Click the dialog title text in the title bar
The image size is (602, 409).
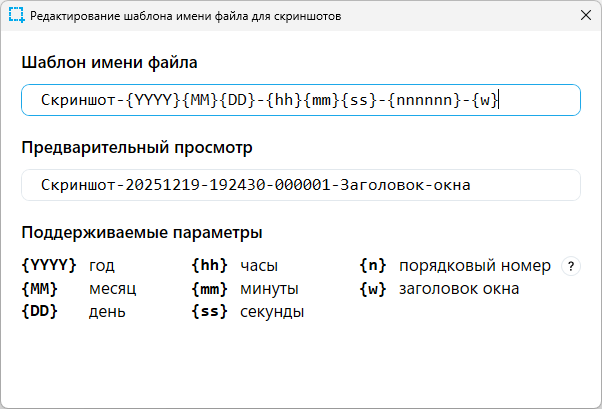pyautogui.click(x=186, y=16)
